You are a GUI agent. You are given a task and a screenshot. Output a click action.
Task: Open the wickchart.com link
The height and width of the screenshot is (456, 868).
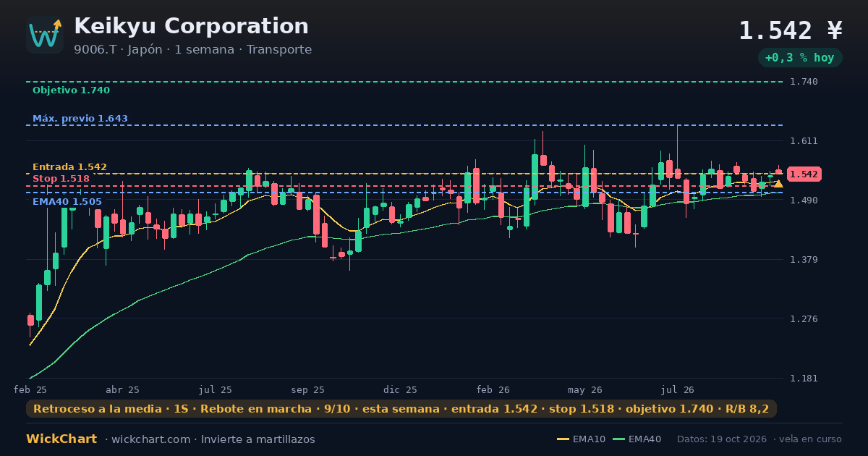(152, 439)
